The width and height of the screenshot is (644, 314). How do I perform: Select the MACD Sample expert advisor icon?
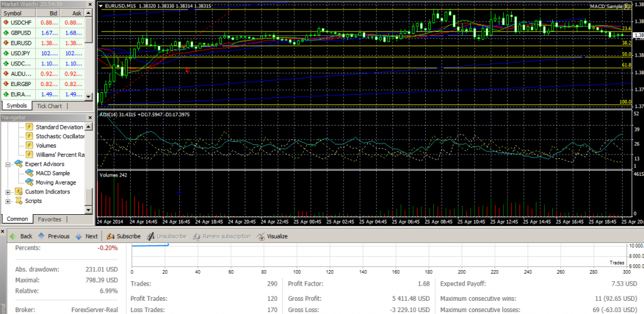click(x=29, y=173)
